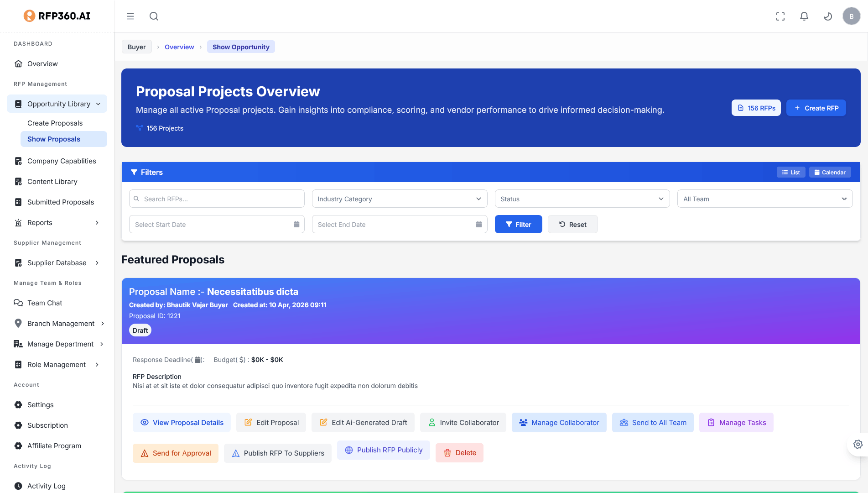Open Content Library from the sidebar

click(x=52, y=181)
